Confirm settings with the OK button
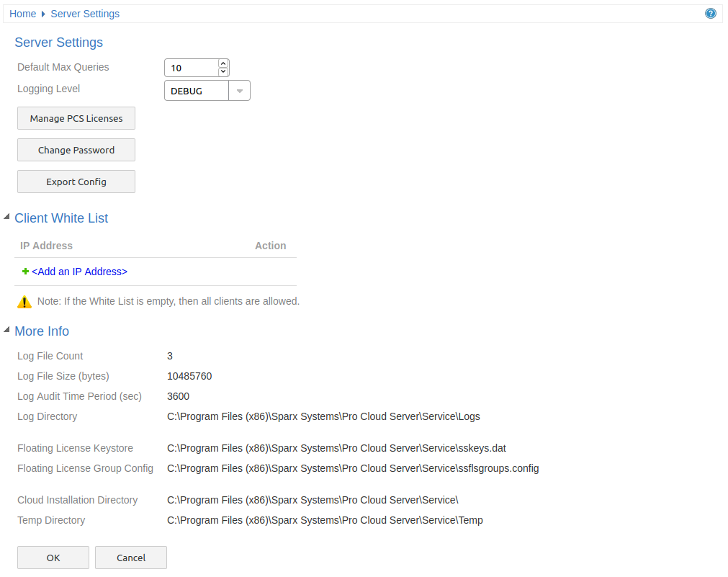728x577 pixels. [x=53, y=558]
